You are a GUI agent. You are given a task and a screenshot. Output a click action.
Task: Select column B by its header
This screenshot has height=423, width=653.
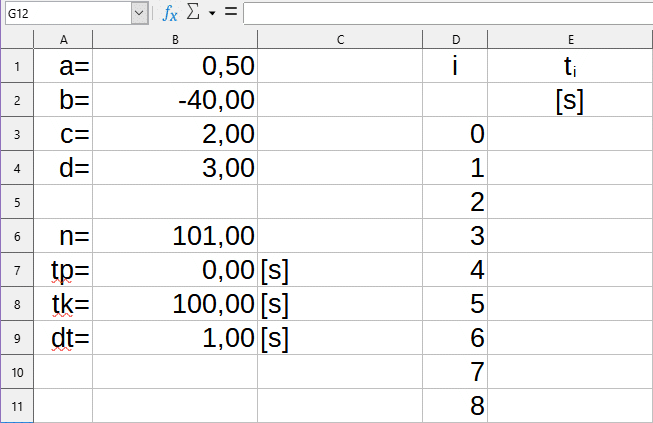point(175,39)
